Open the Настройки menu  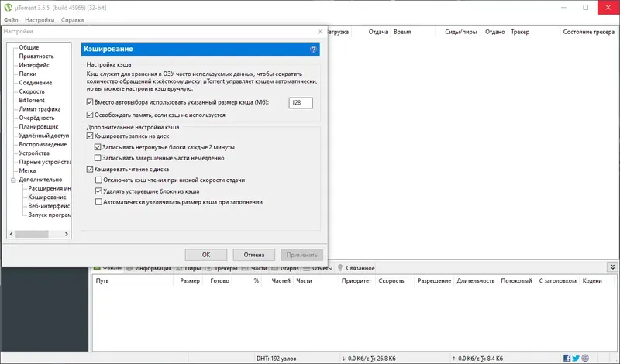(x=40, y=20)
